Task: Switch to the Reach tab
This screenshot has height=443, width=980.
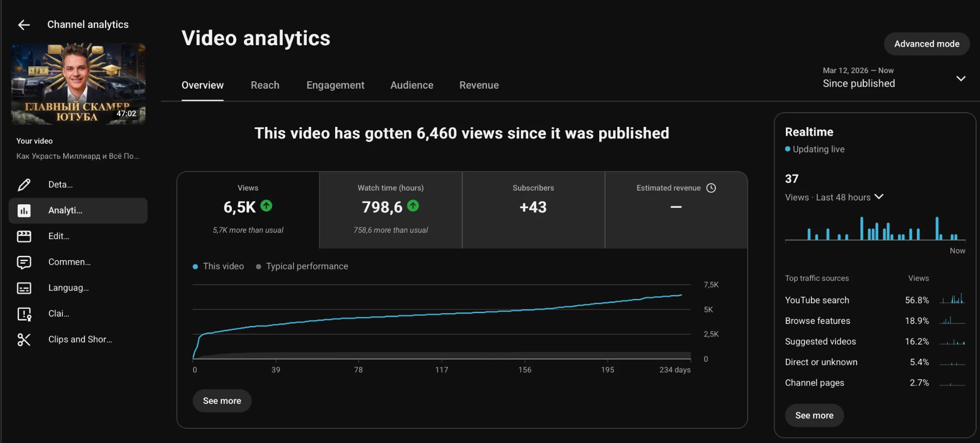Action: (265, 85)
